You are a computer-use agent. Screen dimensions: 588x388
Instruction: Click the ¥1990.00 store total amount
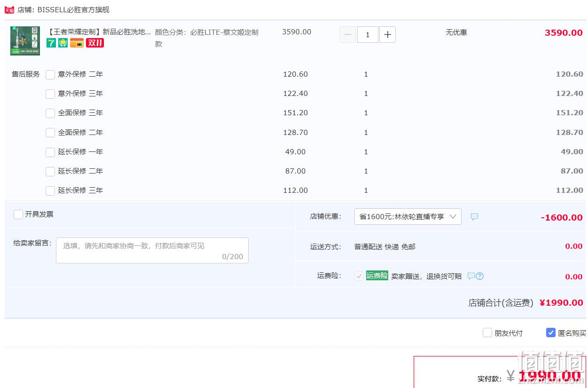pyautogui.click(x=561, y=302)
